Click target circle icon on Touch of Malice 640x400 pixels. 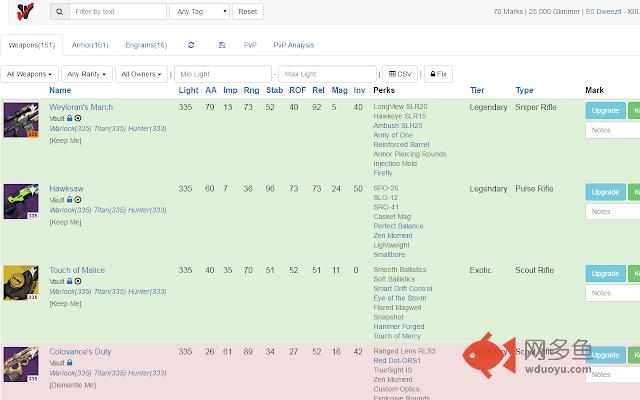78,281
